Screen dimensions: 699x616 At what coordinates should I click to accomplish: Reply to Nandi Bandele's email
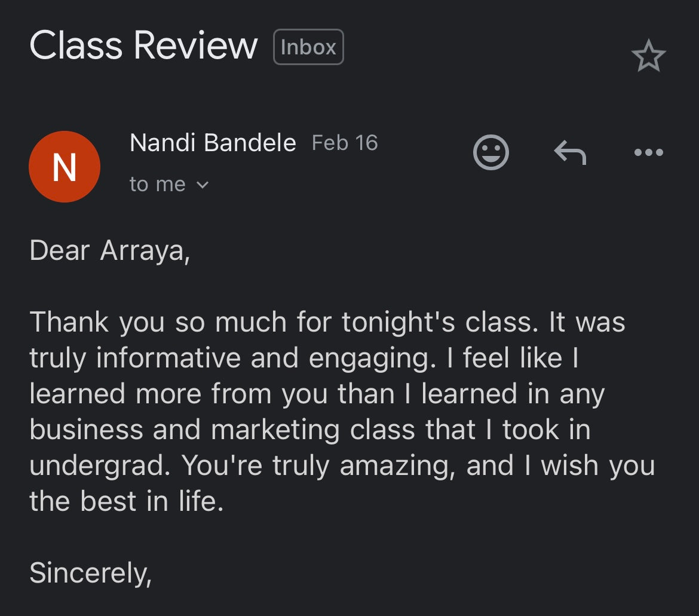570,153
